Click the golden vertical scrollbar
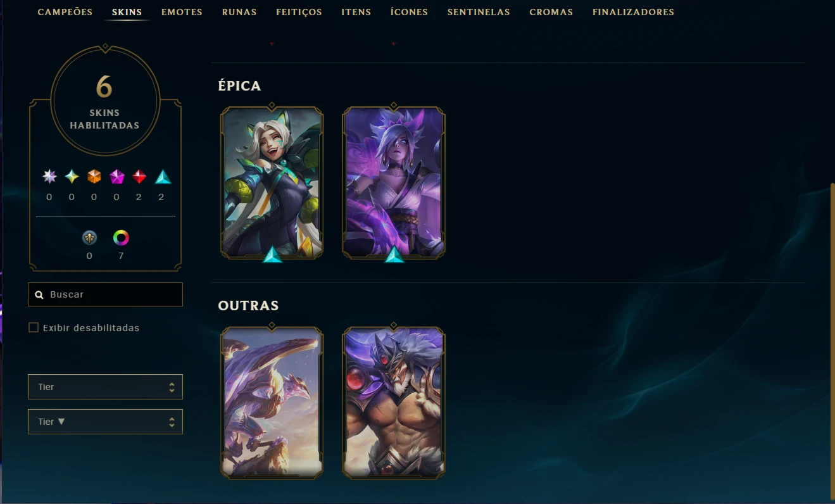 832,342
